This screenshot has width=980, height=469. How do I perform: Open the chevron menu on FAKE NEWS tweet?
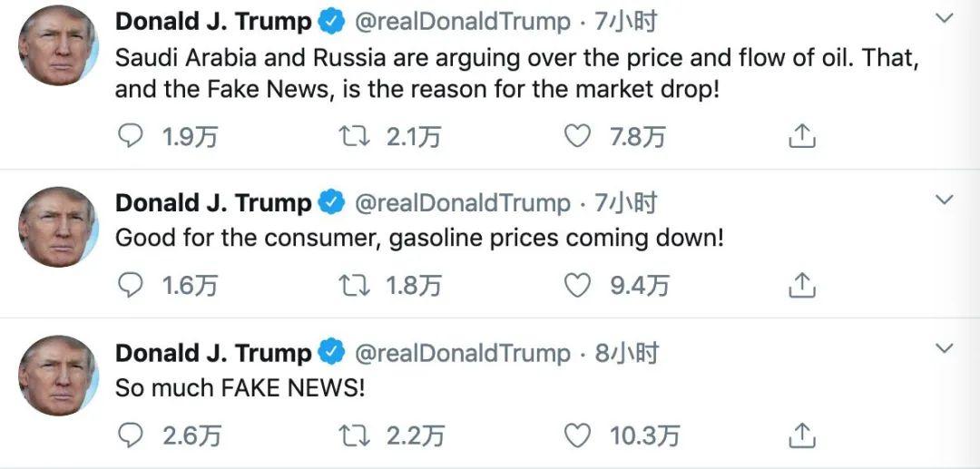[945, 349]
